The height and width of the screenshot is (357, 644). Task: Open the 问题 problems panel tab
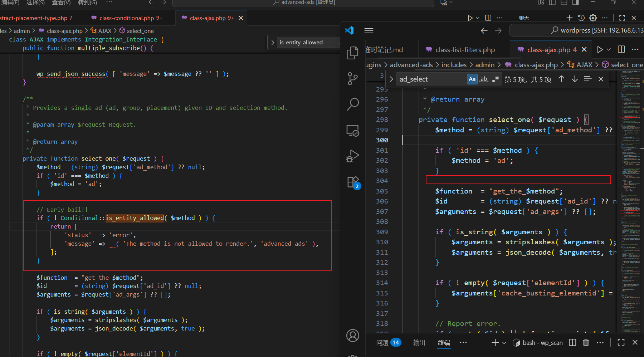tap(388, 343)
